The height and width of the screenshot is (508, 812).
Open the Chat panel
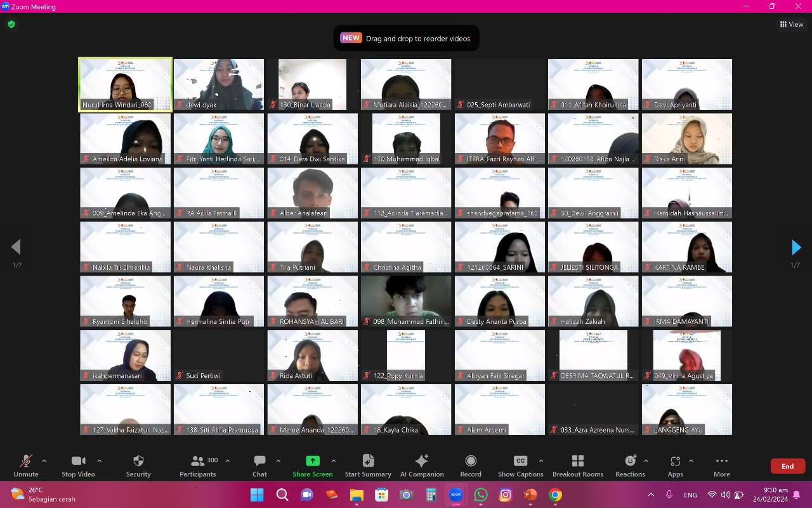tap(259, 461)
